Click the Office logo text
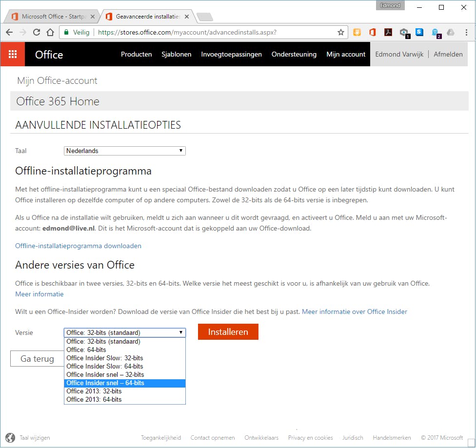The image size is (476, 448). 49,55
